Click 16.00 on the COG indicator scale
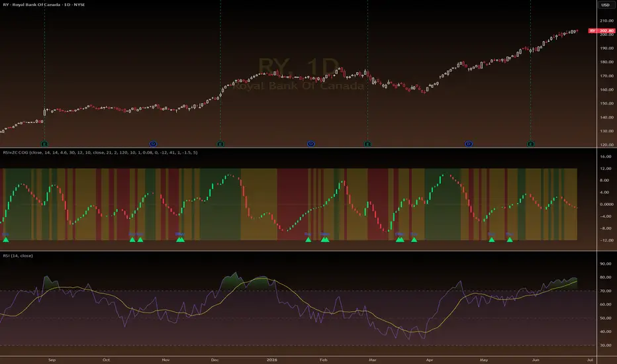Image resolution: width=617 pixels, height=364 pixels. click(606, 156)
